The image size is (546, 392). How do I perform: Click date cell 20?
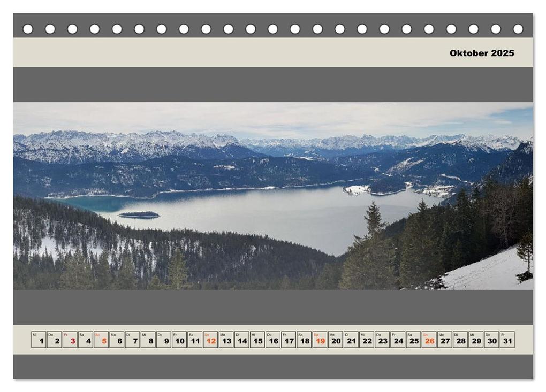click(x=335, y=340)
